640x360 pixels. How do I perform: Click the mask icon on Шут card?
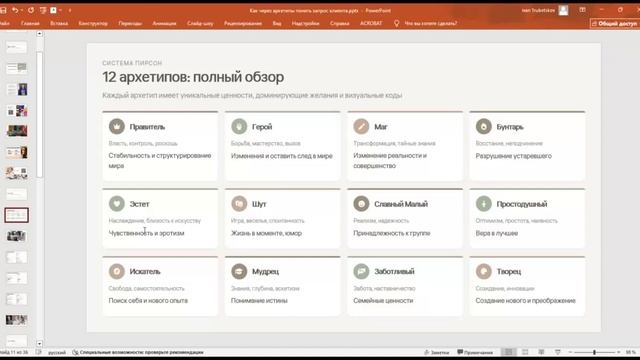point(239,203)
